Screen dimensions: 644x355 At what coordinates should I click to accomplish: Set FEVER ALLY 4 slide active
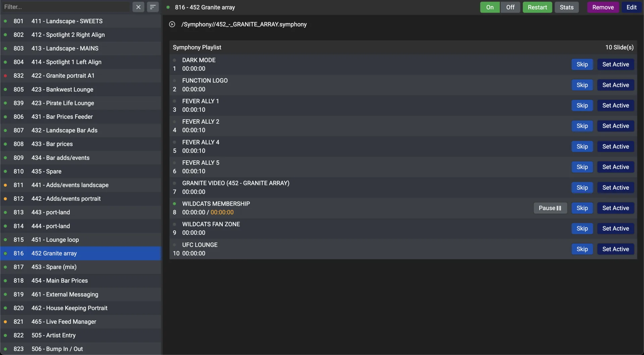(x=615, y=146)
